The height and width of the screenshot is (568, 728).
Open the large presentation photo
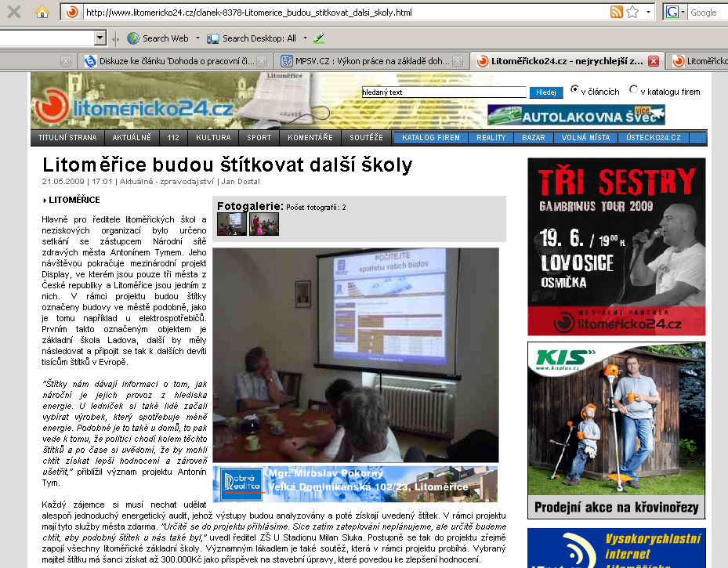click(356, 355)
